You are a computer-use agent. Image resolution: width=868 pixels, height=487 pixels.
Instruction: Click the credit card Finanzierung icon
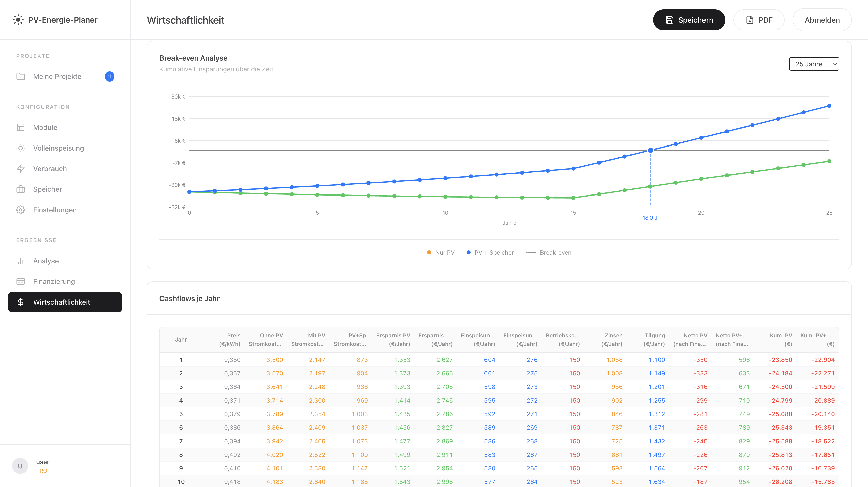coord(21,281)
